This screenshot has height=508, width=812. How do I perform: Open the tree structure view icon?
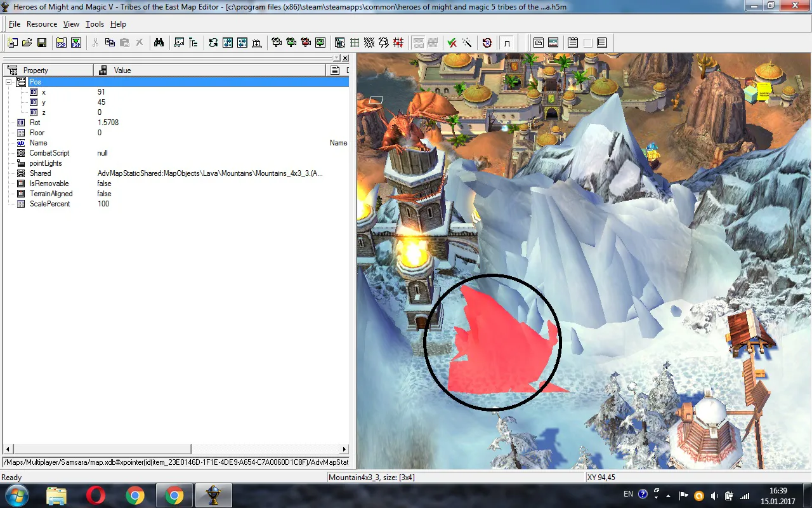193,43
